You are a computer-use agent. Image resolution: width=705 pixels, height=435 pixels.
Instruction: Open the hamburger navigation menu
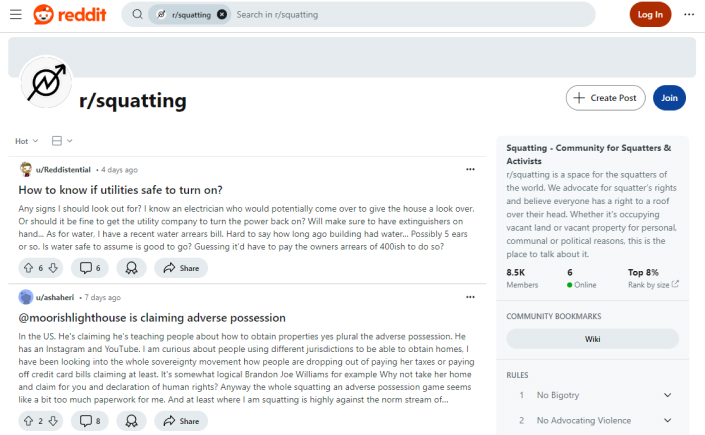16,14
